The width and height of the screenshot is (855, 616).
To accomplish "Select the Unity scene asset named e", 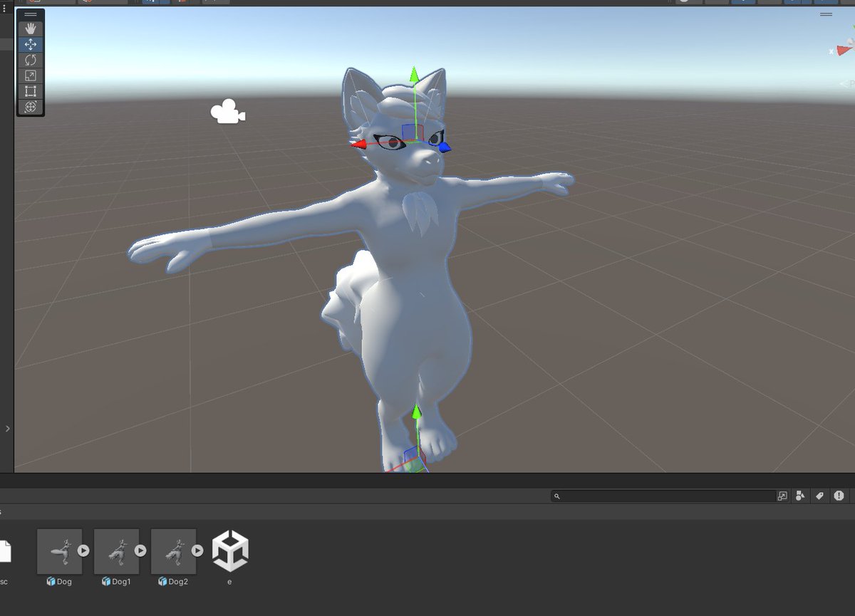I will 230,550.
